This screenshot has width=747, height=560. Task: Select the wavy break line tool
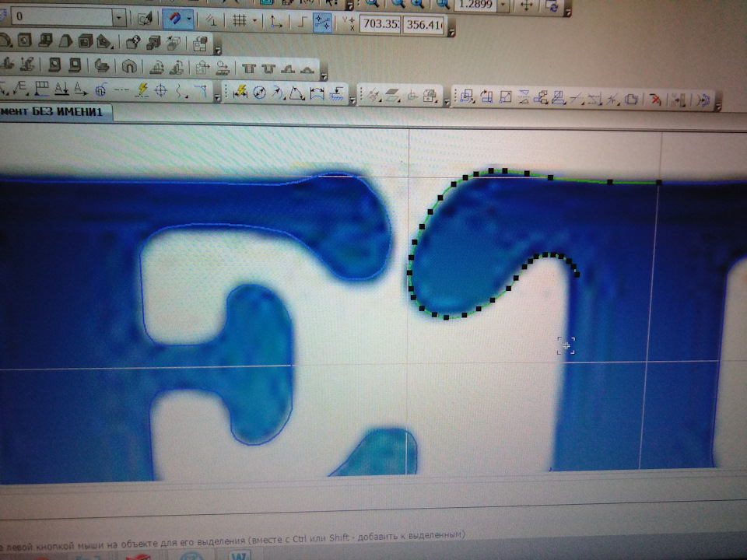point(180,90)
